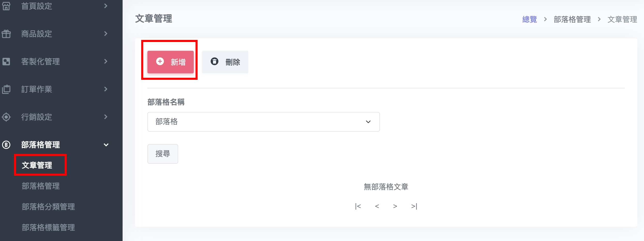Screen dimensions: 644x241
Task: Go to the next page arrow
Action: [x=395, y=206]
